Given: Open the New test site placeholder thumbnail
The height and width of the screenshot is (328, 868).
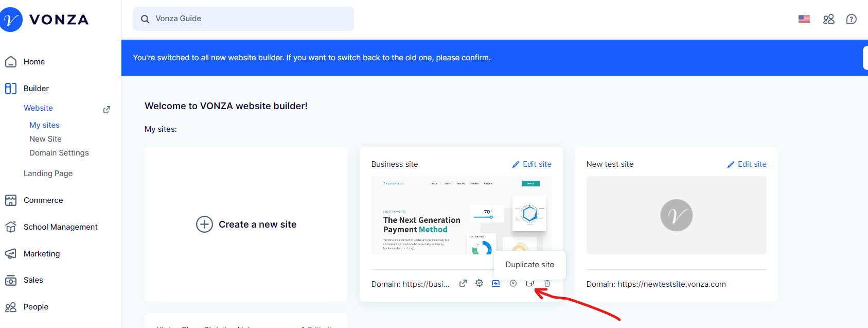Looking at the screenshot, I should [677, 215].
